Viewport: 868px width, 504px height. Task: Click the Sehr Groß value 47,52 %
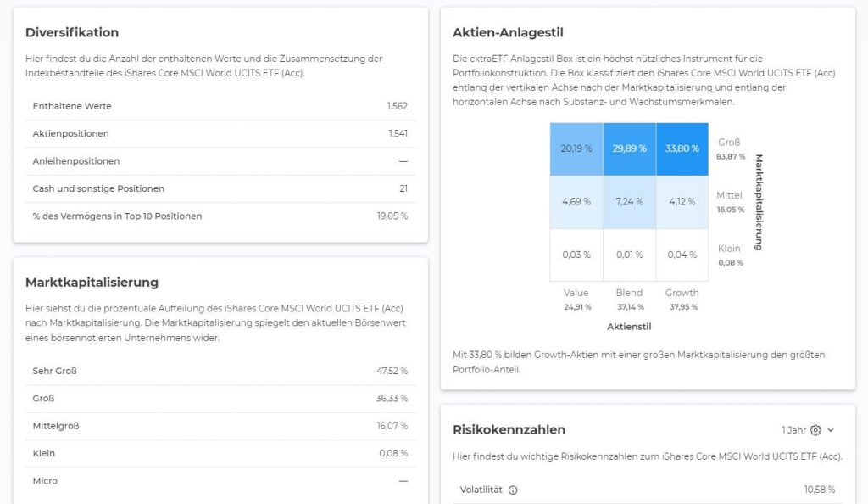(392, 371)
